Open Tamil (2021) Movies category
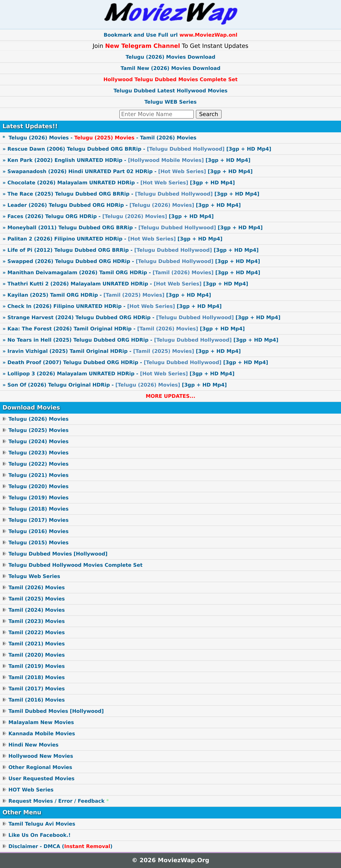 tap(36, 644)
